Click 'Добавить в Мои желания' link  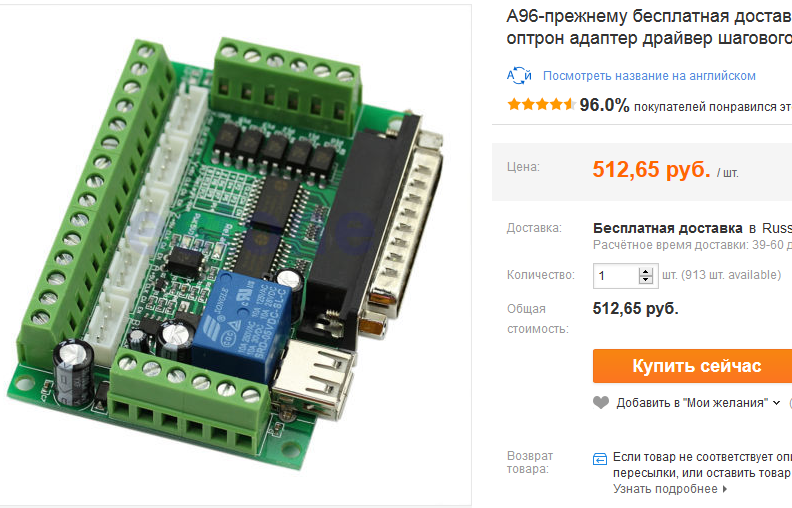(x=691, y=403)
